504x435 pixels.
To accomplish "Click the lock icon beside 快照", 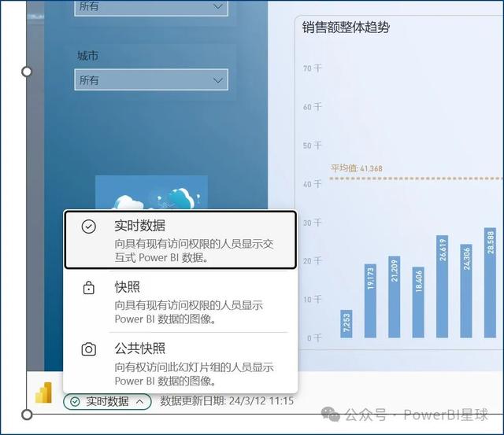I will click(89, 288).
